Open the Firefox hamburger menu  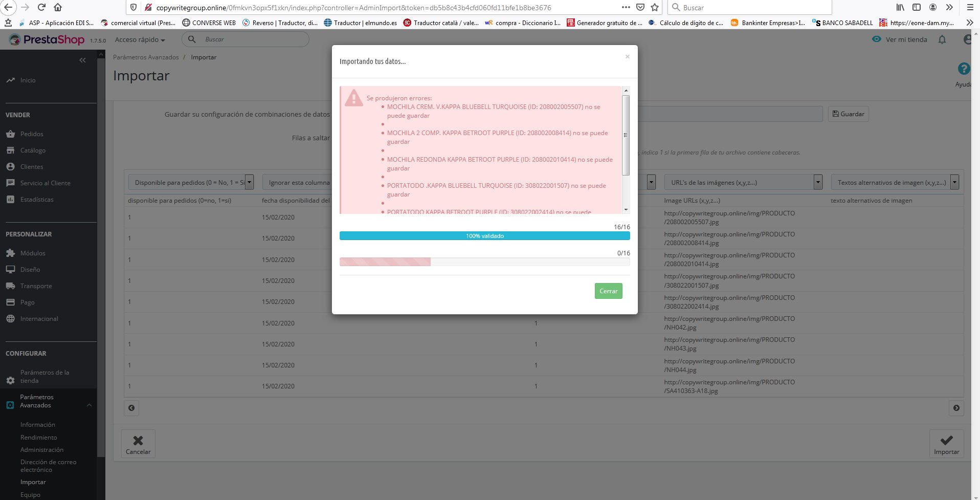pos(970,7)
